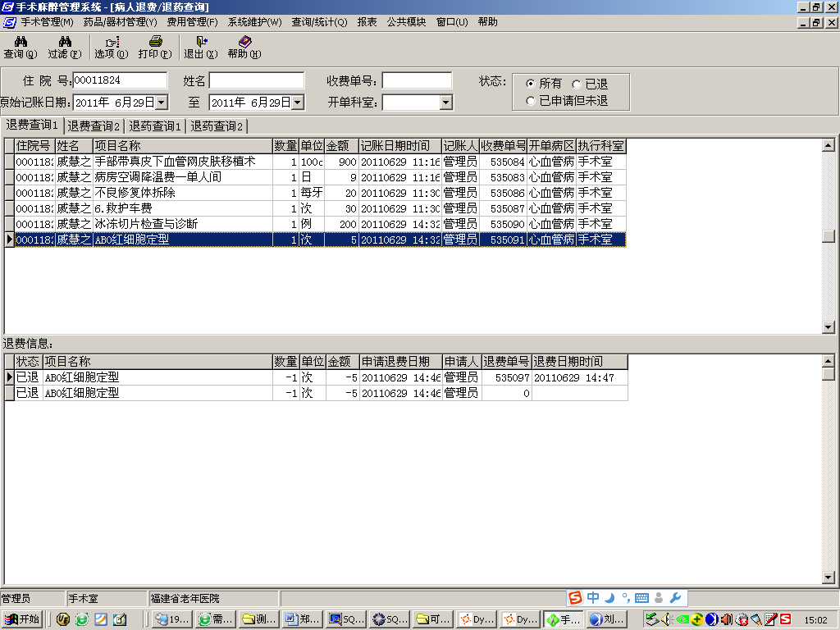Click the moon icon on IME bar

click(609, 598)
